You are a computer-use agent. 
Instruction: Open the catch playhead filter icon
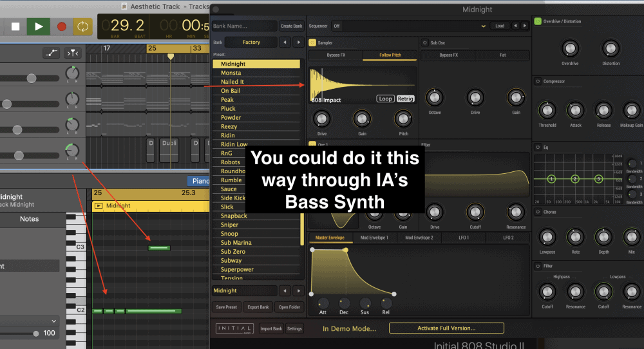coord(73,53)
